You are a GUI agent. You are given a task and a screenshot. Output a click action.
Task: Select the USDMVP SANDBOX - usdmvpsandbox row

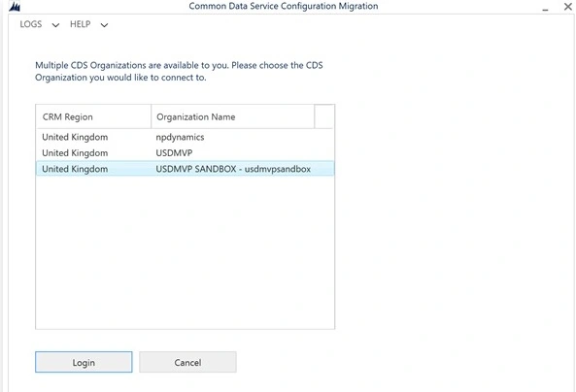pyautogui.click(x=186, y=169)
